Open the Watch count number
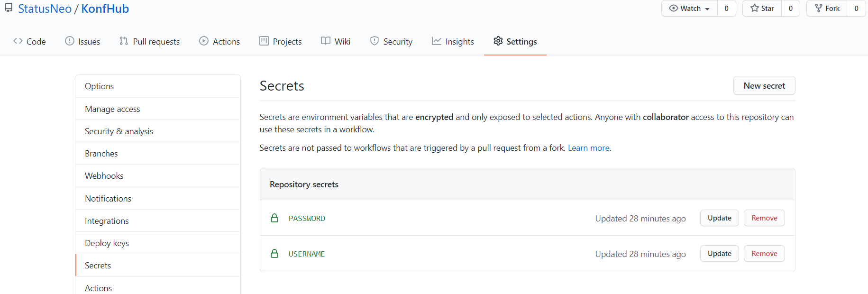Screen dimensions: 868x294 (x=726, y=8)
